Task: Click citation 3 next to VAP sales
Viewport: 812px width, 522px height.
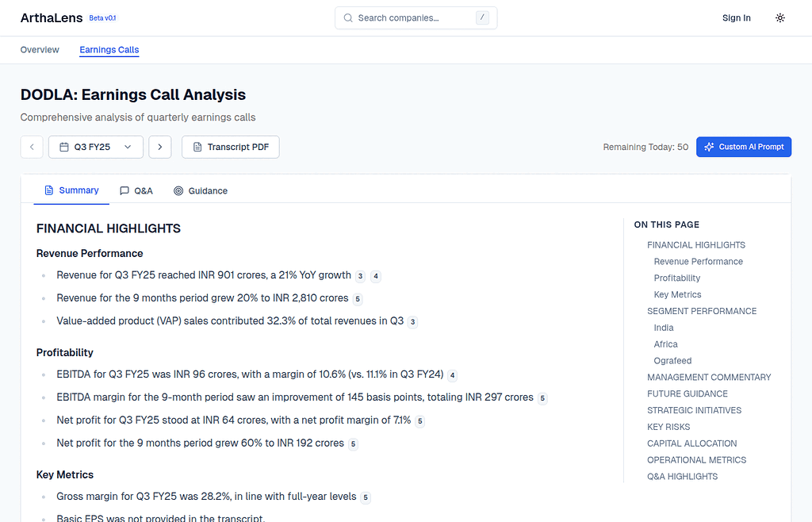Action: point(413,322)
